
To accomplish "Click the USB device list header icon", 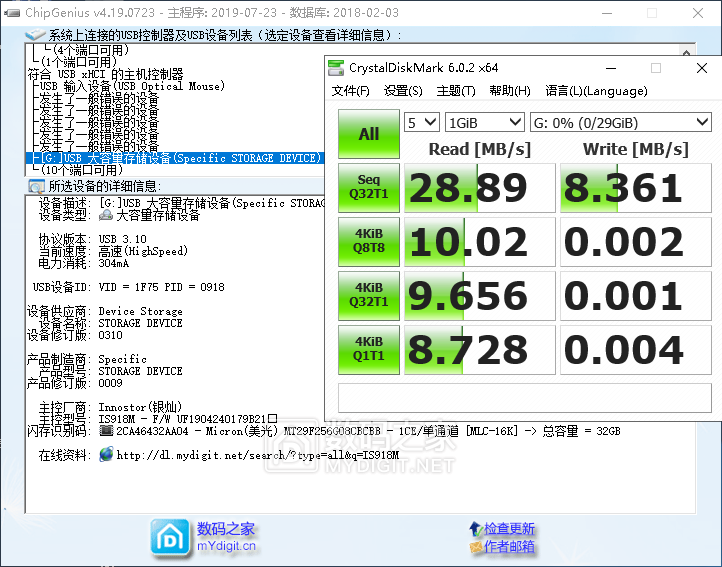I will pos(35,35).
